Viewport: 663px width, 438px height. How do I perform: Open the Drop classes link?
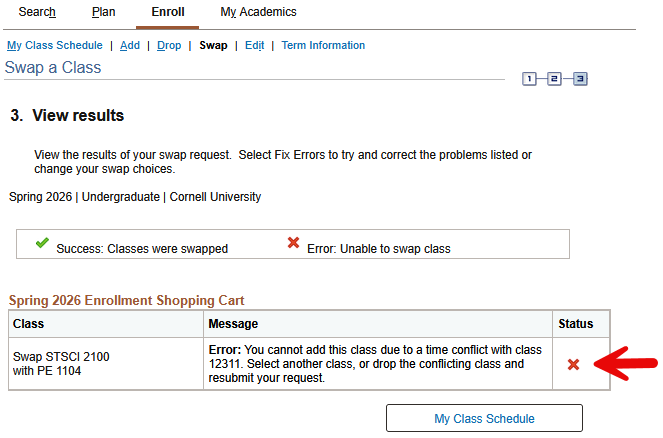pyautogui.click(x=169, y=45)
